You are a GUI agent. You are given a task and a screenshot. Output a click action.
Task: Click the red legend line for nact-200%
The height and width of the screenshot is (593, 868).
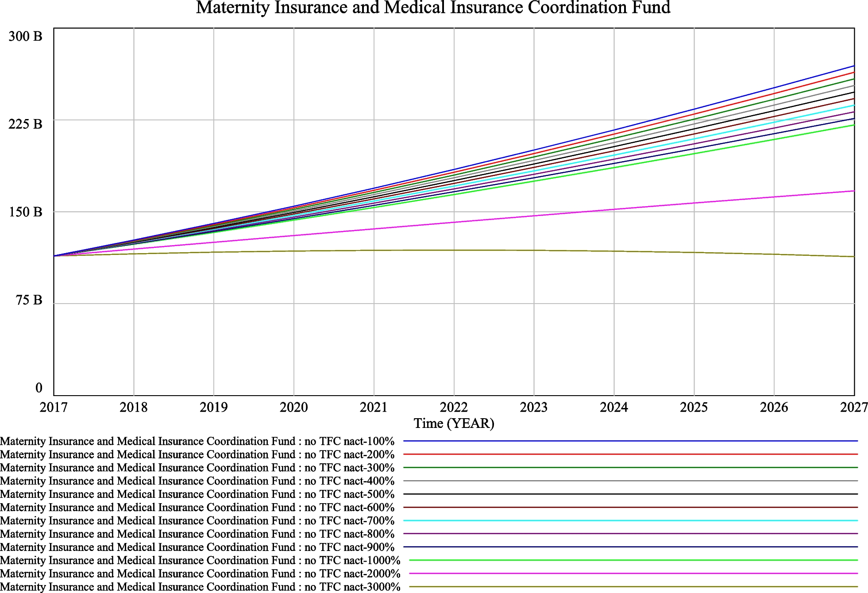pyautogui.click(x=631, y=454)
